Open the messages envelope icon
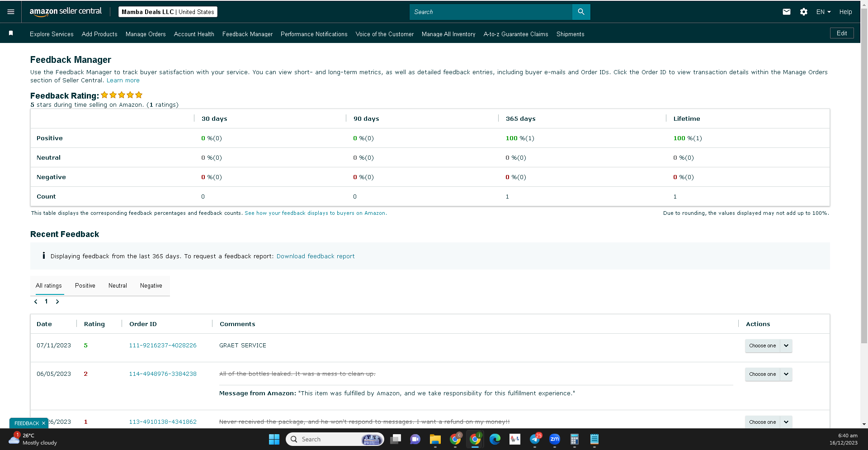Screen dimensions: 868x450 [x=787, y=12]
